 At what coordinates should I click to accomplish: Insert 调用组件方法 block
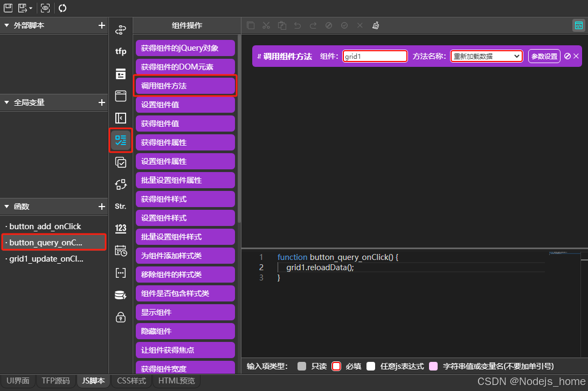(185, 86)
